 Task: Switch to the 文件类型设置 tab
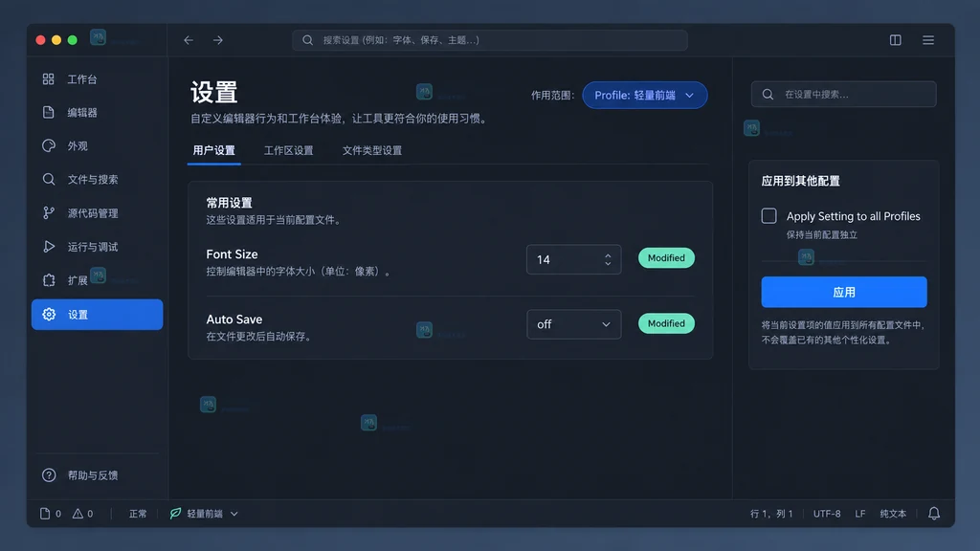[x=372, y=150]
